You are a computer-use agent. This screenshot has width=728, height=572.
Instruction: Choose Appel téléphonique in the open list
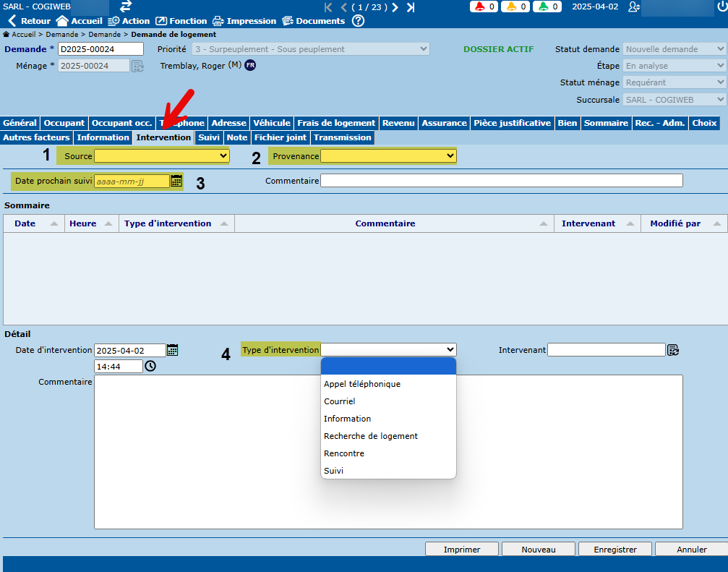[x=362, y=384]
